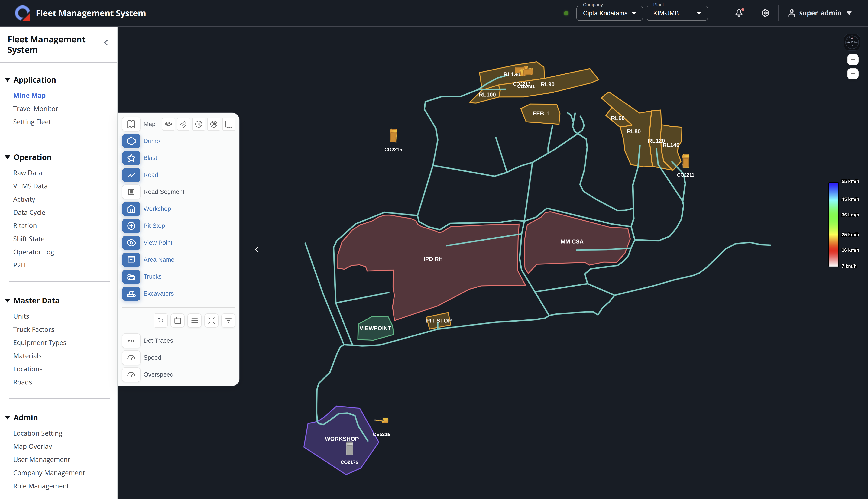This screenshot has height=499, width=868.
Task: Click the compass orientation control
Action: coord(852,42)
